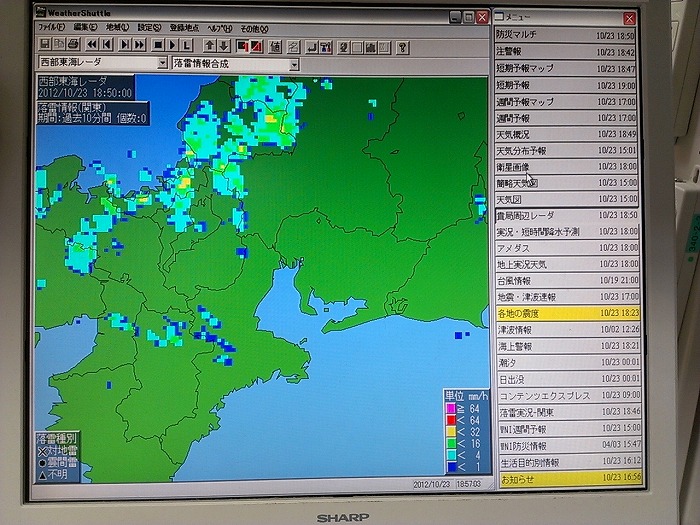Click the up arrow toolbar icon
The height and width of the screenshot is (525, 700).
[208, 46]
